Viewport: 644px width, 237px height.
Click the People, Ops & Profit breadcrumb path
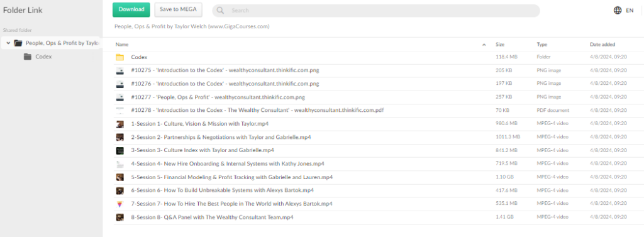(192, 26)
